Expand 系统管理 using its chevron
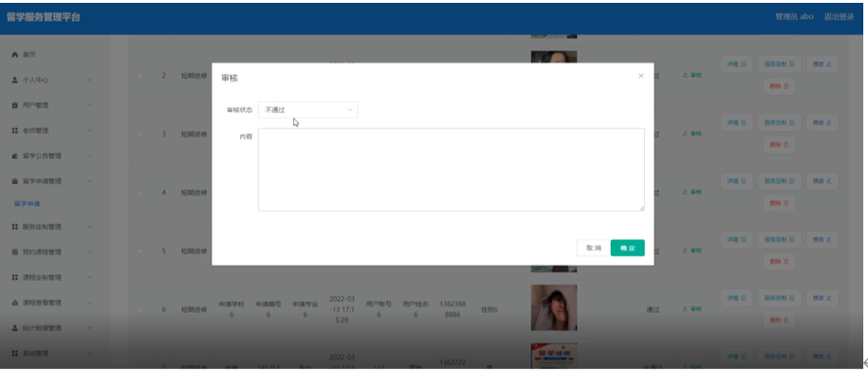The image size is (868, 371). click(89, 353)
